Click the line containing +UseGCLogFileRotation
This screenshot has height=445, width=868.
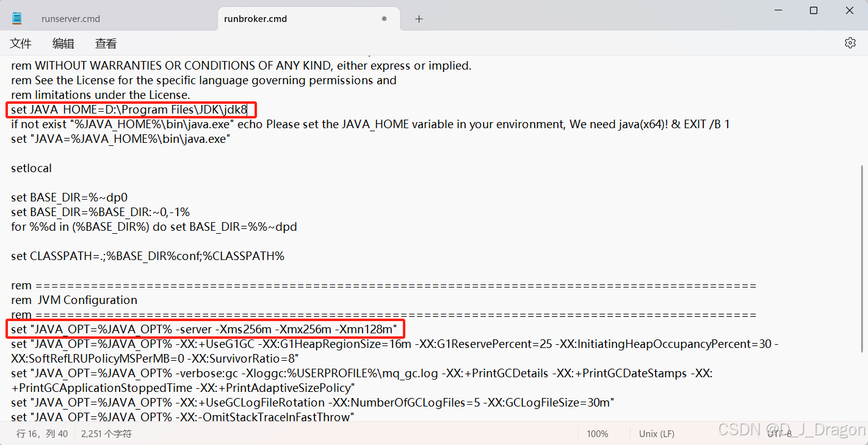tap(313, 403)
